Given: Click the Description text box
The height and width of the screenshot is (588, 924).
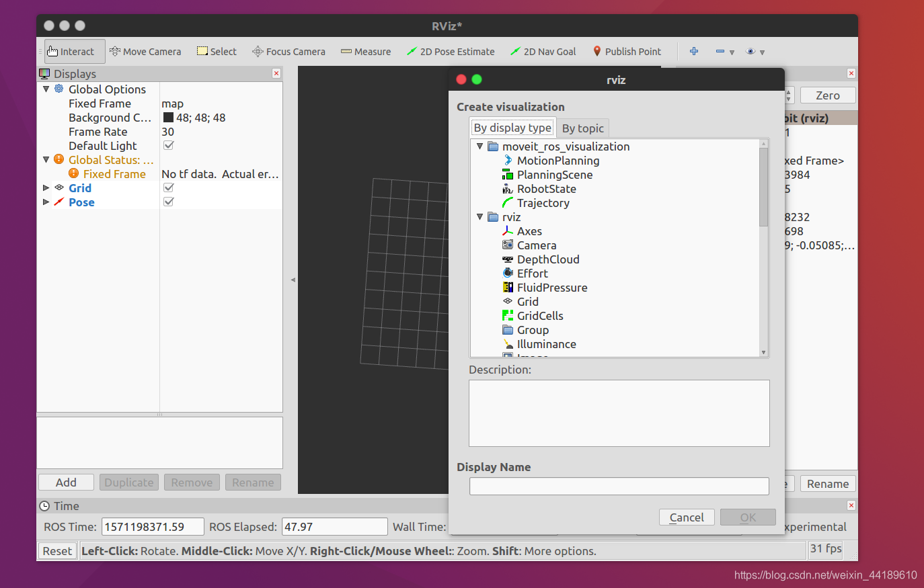Looking at the screenshot, I should pos(619,413).
